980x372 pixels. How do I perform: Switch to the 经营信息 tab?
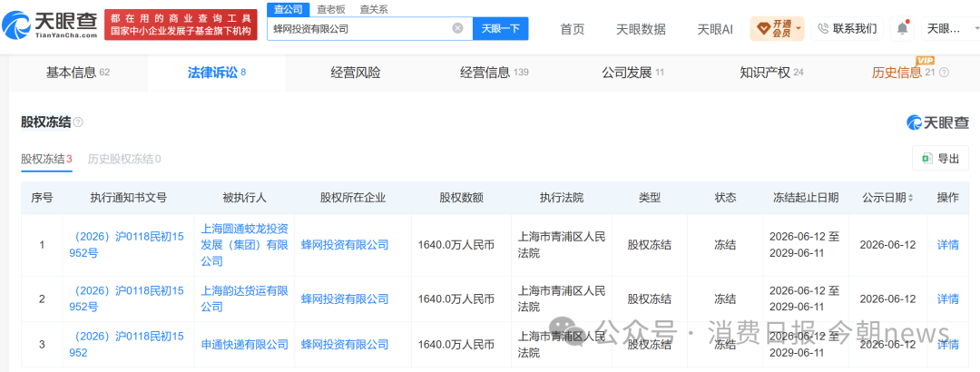[x=494, y=73]
